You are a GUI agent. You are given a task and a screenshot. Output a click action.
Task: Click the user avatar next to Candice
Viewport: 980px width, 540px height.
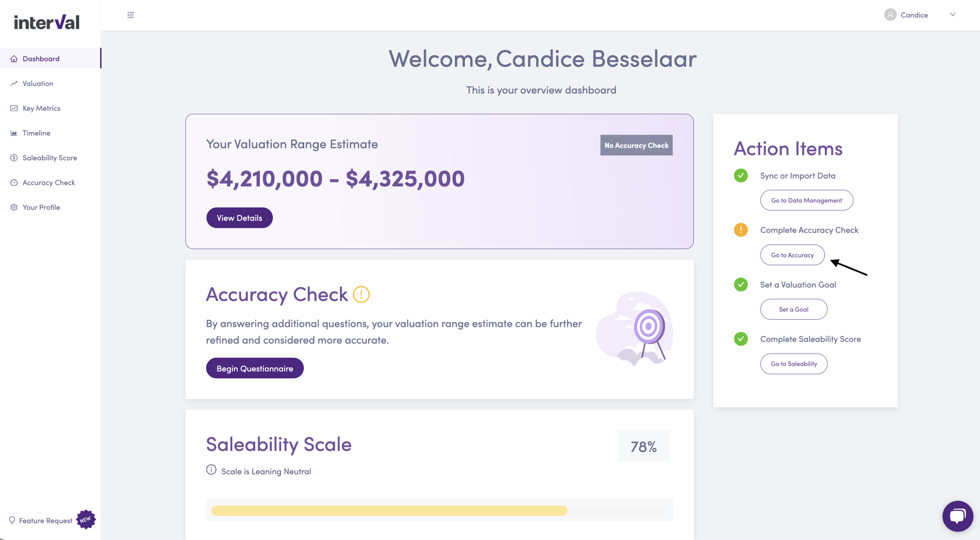coord(890,14)
